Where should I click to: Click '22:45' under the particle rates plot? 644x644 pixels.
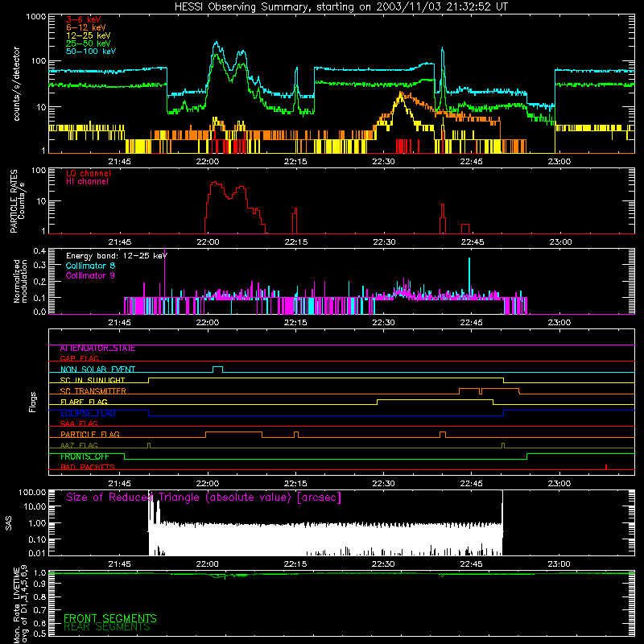pos(472,242)
